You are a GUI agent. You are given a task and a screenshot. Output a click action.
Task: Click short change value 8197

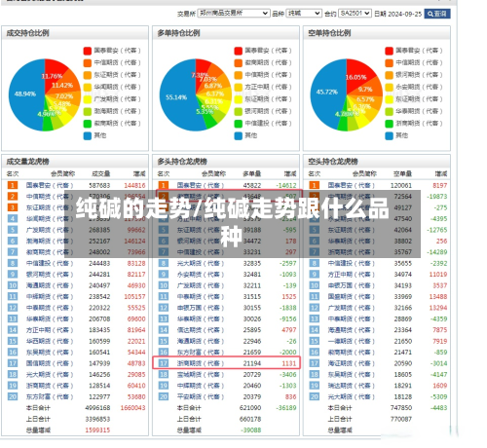tap(440, 185)
